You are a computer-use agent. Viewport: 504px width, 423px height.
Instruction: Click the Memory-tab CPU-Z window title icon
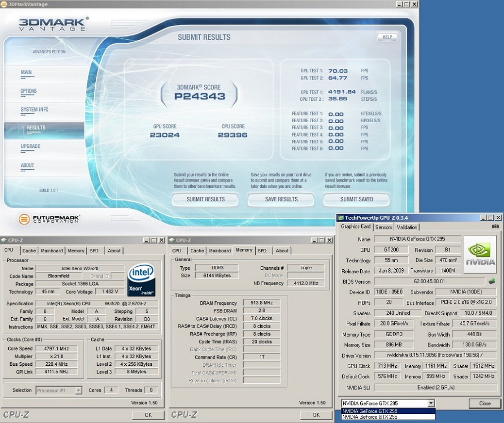tap(171, 240)
